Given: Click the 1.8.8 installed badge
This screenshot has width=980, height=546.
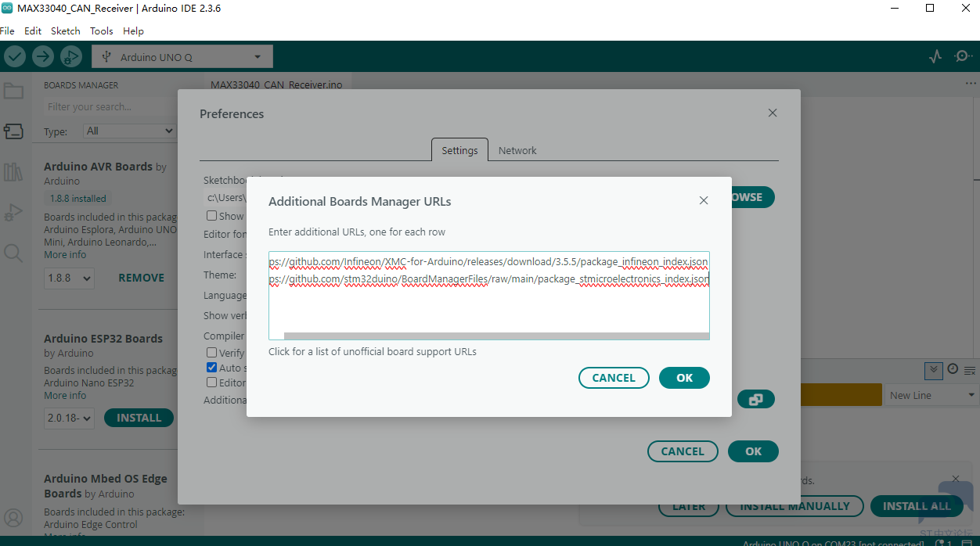Looking at the screenshot, I should pos(77,199).
